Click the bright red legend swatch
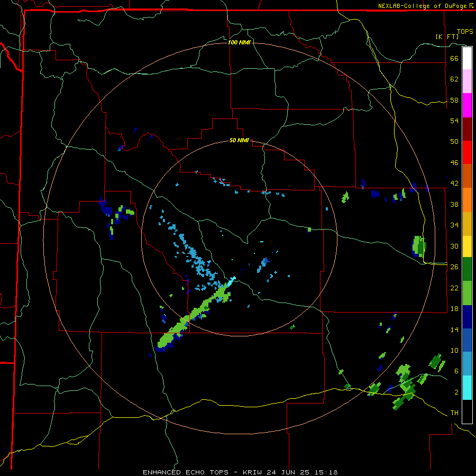Image resolution: width=476 pixels, height=476 pixels. coord(467,152)
